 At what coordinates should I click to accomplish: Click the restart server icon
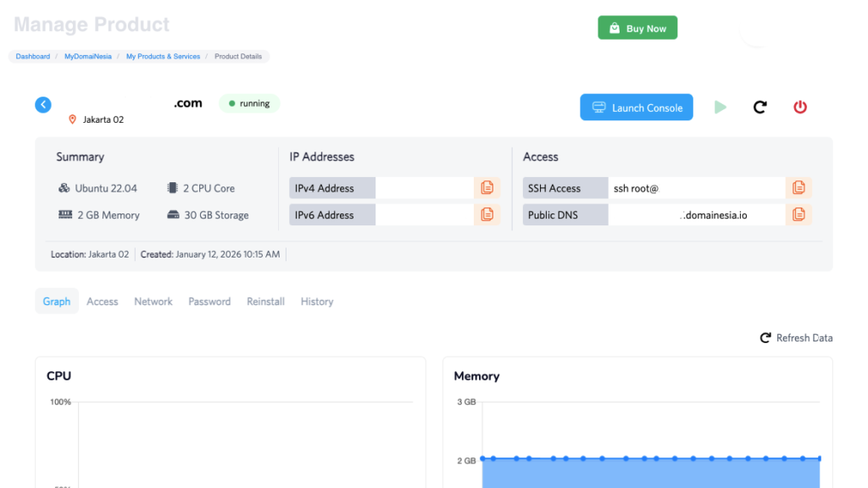759,107
